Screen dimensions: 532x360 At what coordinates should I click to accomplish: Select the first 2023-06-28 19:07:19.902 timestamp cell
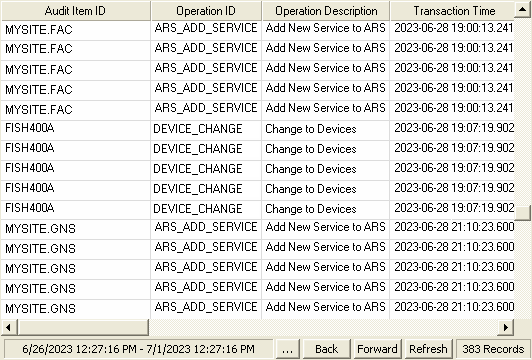452,130
